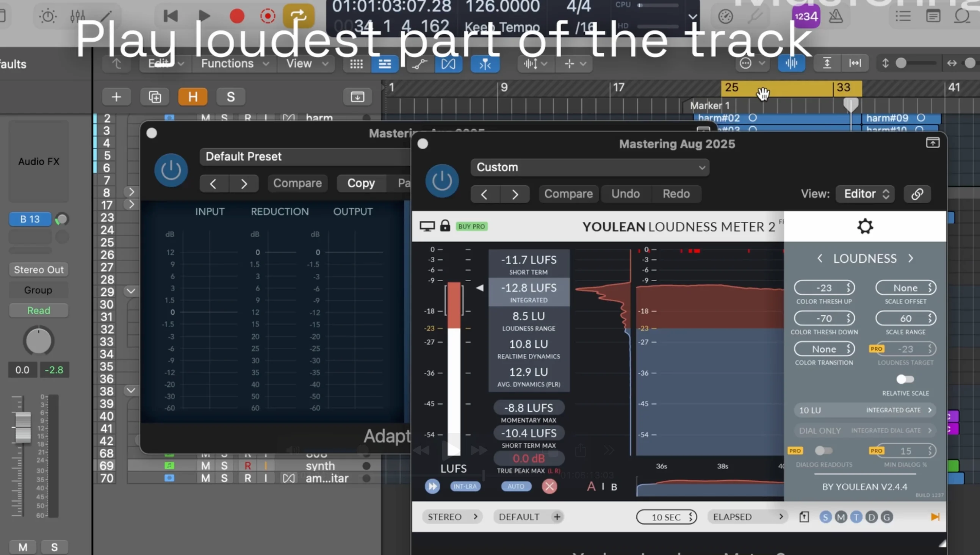Screen dimensions: 980x555
Task: Click the tuner icon in the top toolbar
Action: point(755,16)
